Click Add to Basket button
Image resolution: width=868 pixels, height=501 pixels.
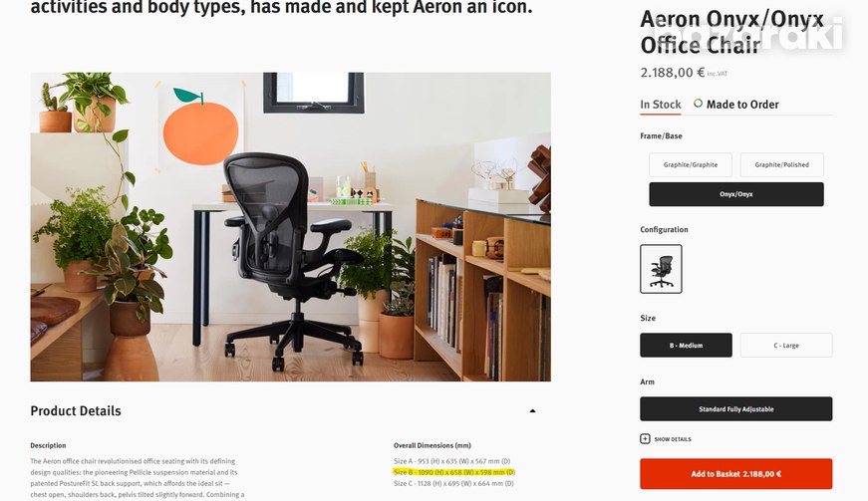click(x=736, y=474)
